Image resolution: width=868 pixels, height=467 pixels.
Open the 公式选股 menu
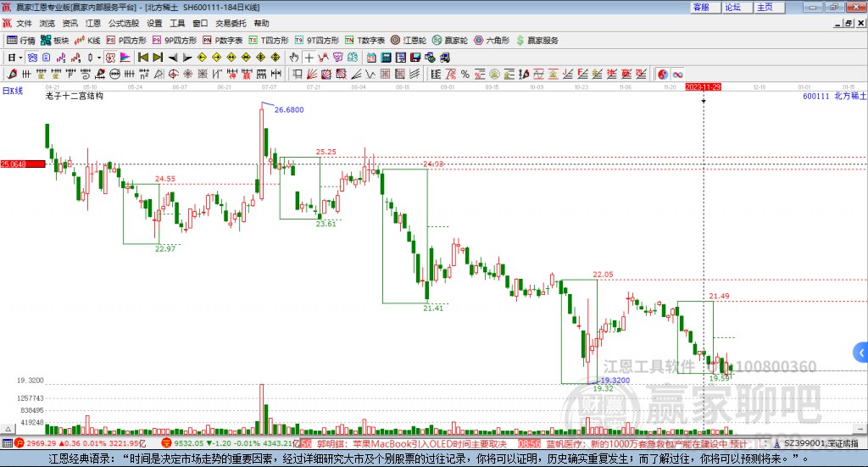pos(123,24)
